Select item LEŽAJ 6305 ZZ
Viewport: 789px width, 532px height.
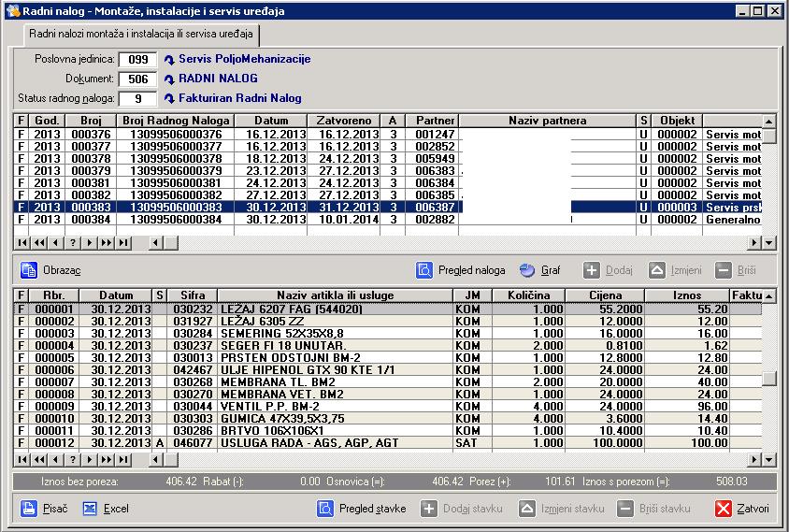(388, 321)
